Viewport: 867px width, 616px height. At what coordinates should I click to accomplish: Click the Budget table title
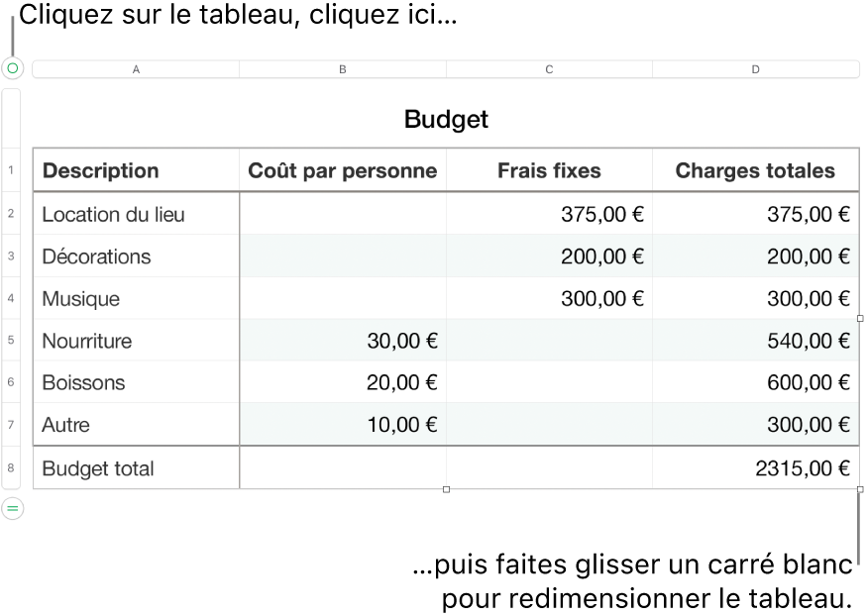446,120
